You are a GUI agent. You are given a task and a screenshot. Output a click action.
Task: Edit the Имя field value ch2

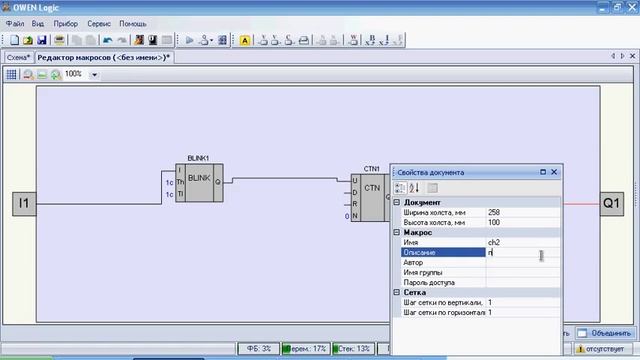[523, 242]
